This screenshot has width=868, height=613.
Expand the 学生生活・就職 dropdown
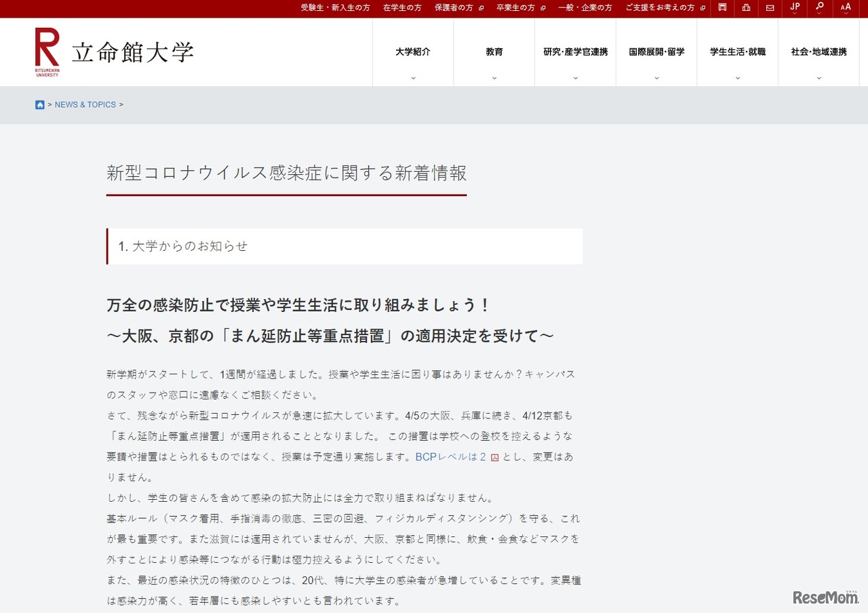tap(738, 52)
